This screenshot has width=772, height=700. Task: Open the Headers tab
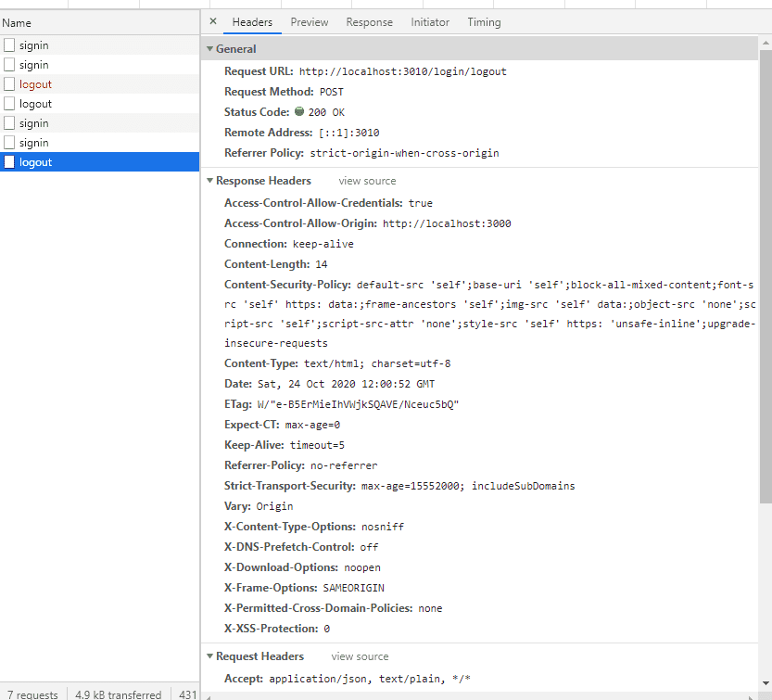point(252,22)
